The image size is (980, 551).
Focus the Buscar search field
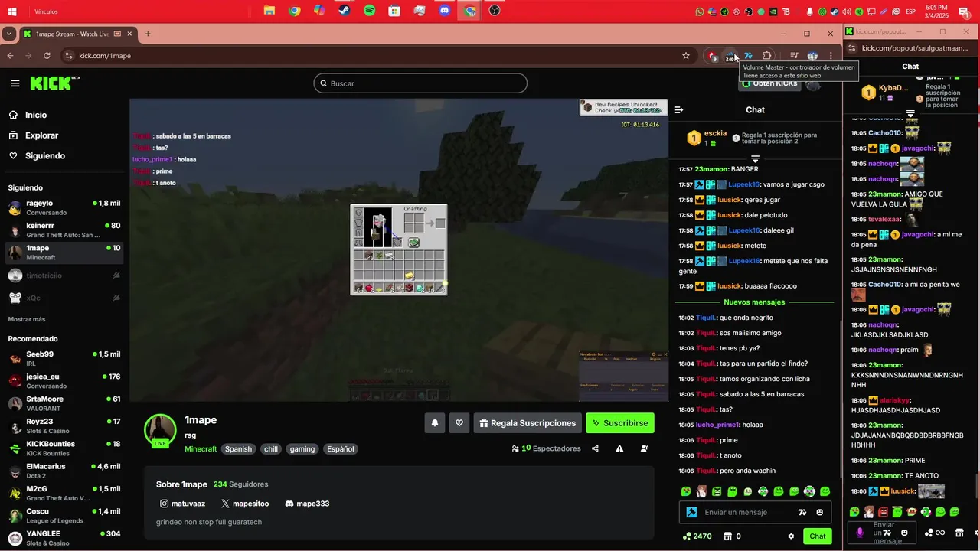420,83
